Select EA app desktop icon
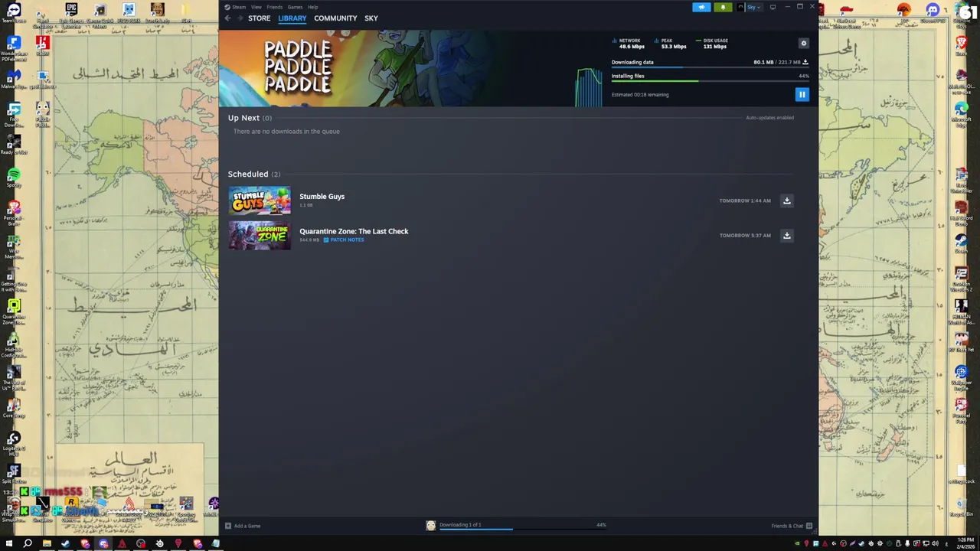This screenshot has width=980, height=551. (904, 14)
